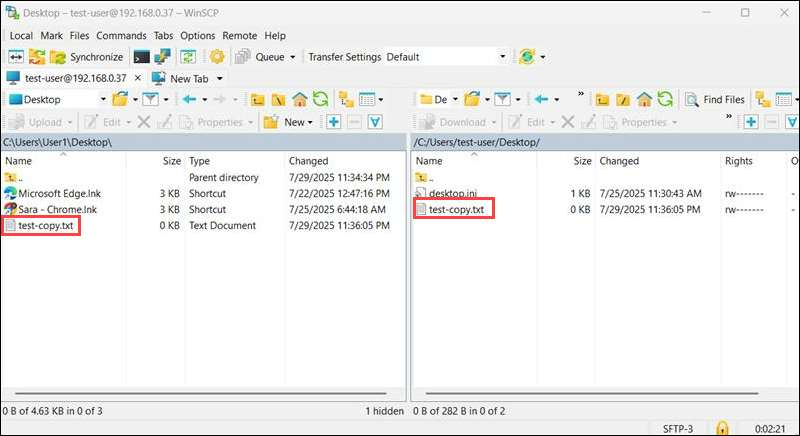Click the Find Files button
Screen dimensions: 800x436
tap(715, 99)
